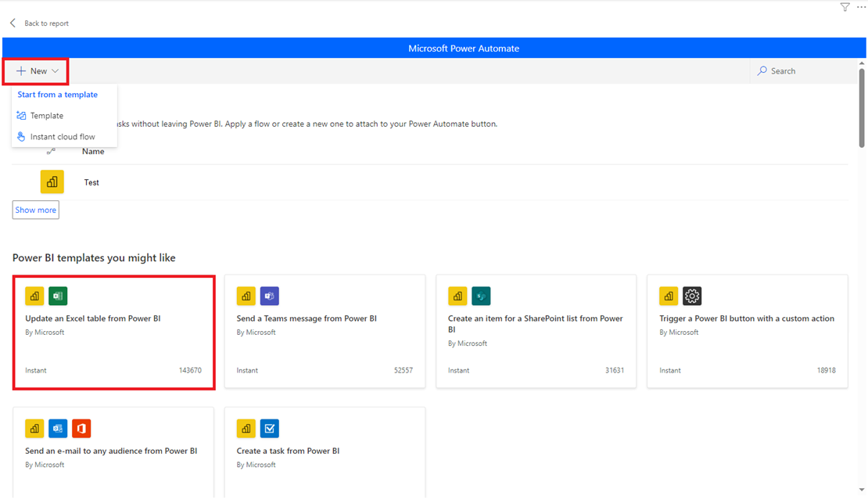Viewport: 868px width, 500px height.
Task: Click the scrollbar up arrow
Action: coord(862,63)
